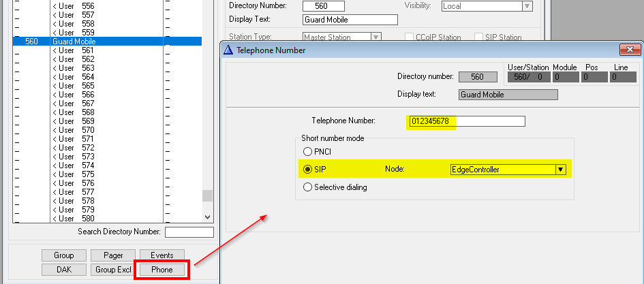
Task: Open the Node EdgeController dropdown
Action: tap(561, 170)
